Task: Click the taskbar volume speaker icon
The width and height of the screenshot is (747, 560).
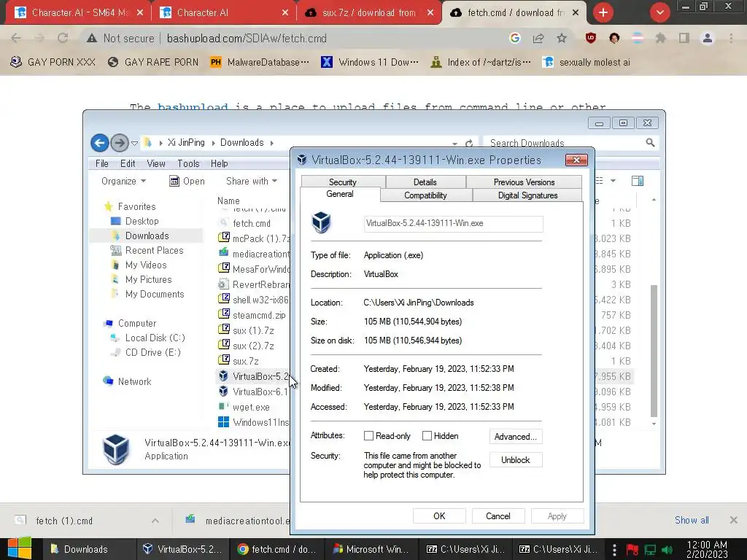Action: (667, 550)
